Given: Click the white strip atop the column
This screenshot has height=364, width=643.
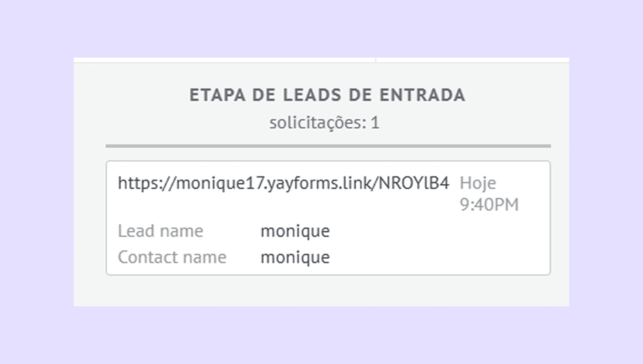Looking at the screenshot, I should [225, 60].
